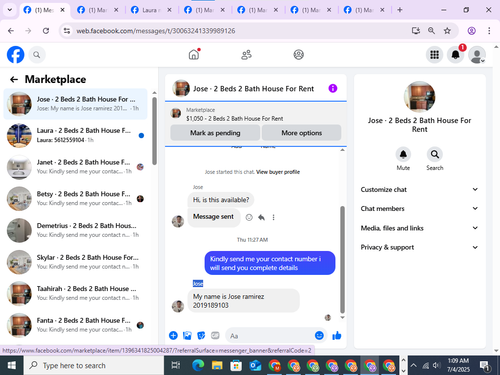500x375 pixels.
Task: Open the volume speaker tray icon
Action: [x=436, y=365]
